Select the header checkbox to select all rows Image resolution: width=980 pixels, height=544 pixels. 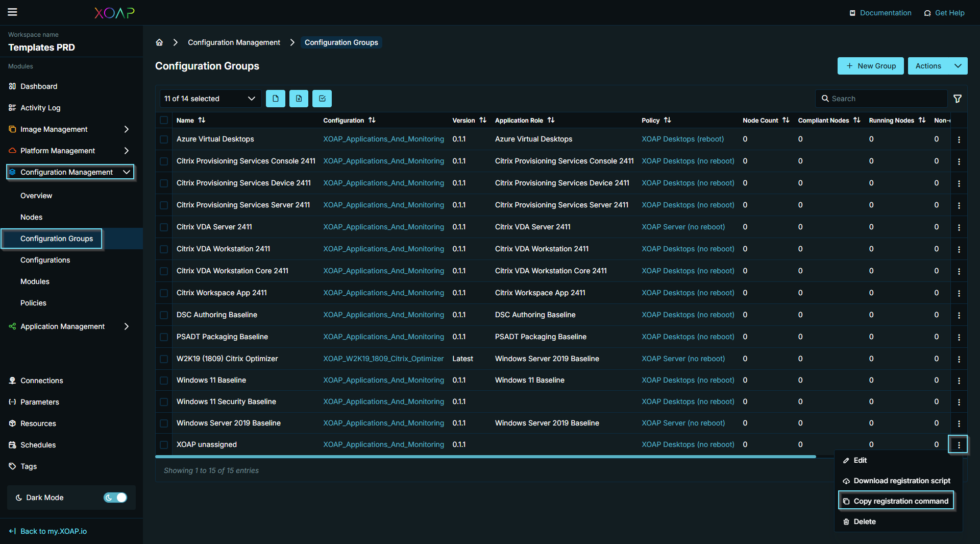pos(163,120)
